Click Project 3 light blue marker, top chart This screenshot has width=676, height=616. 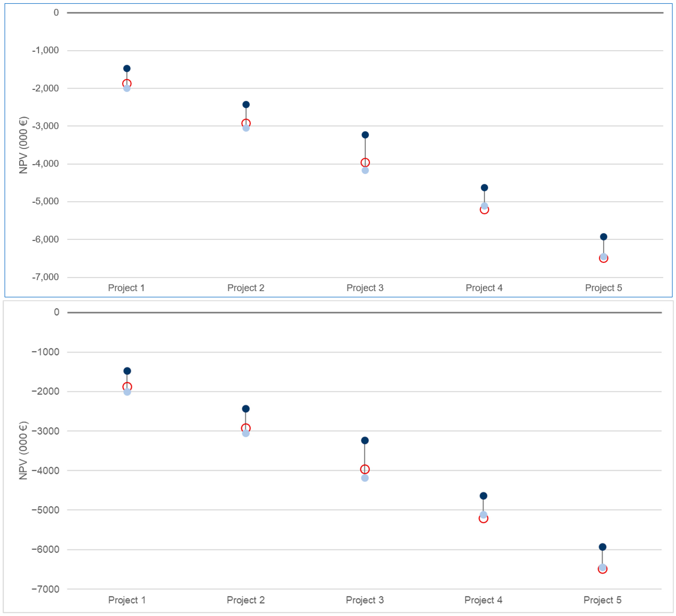(365, 171)
